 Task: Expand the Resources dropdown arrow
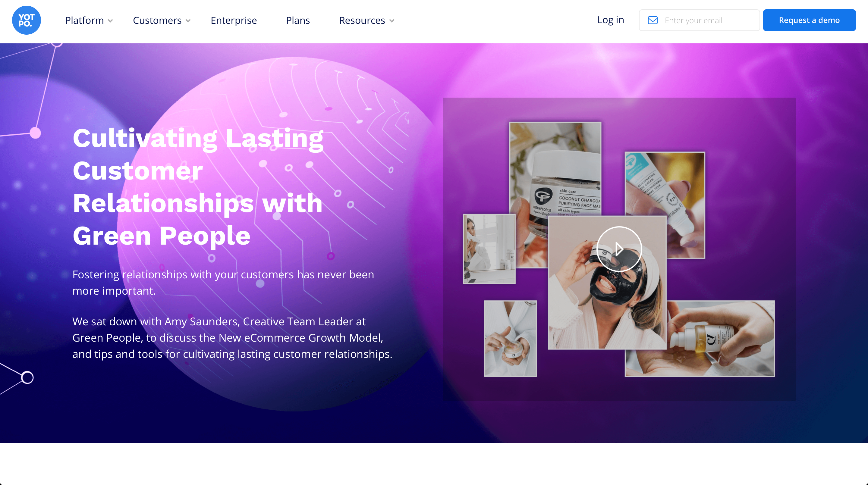point(392,21)
